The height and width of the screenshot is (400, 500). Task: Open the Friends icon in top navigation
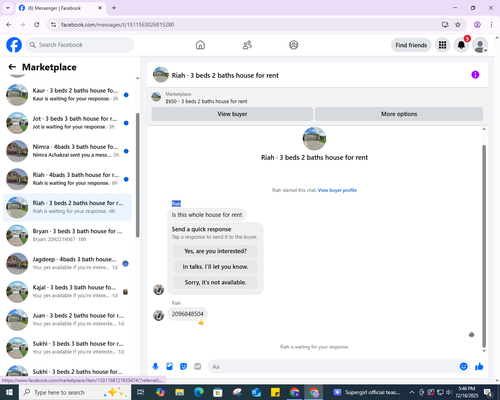247,45
